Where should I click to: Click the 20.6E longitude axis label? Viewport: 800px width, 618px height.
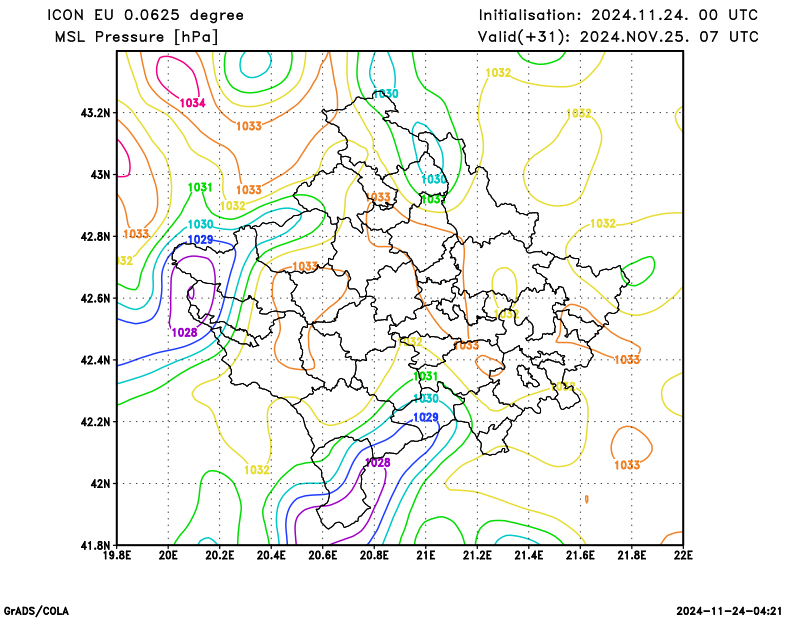click(323, 555)
